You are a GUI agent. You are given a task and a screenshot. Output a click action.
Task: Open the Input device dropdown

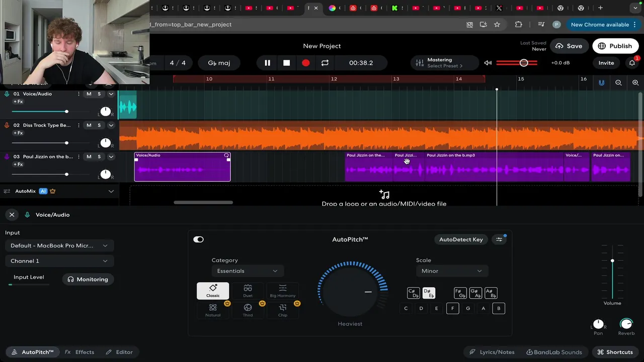[x=59, y=245]
